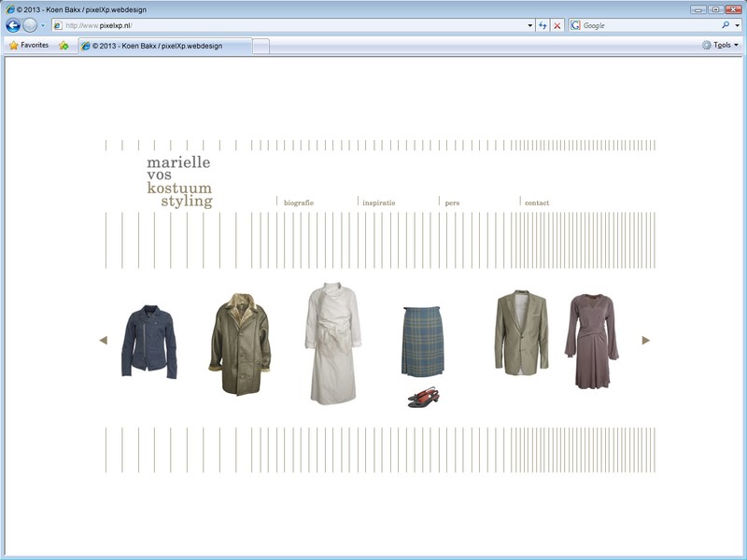Show previous costumes with left arrow

tap(104, 341)
